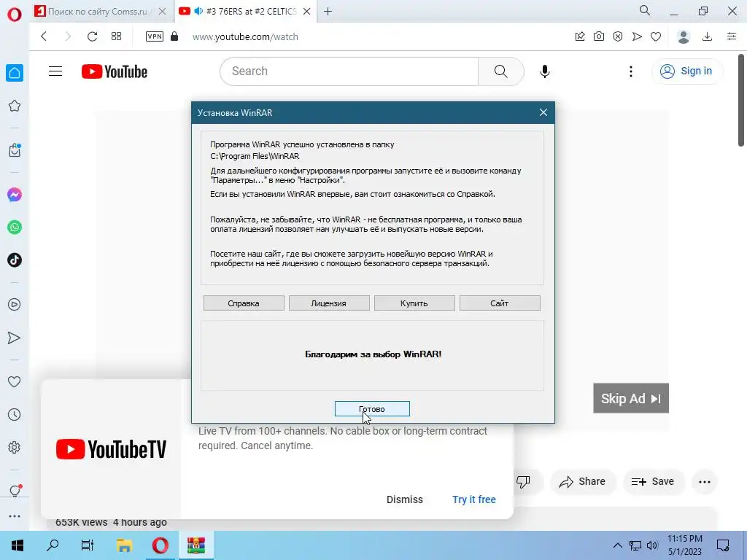Open YouTube settings three-dot menu

[x=631, y=71]
